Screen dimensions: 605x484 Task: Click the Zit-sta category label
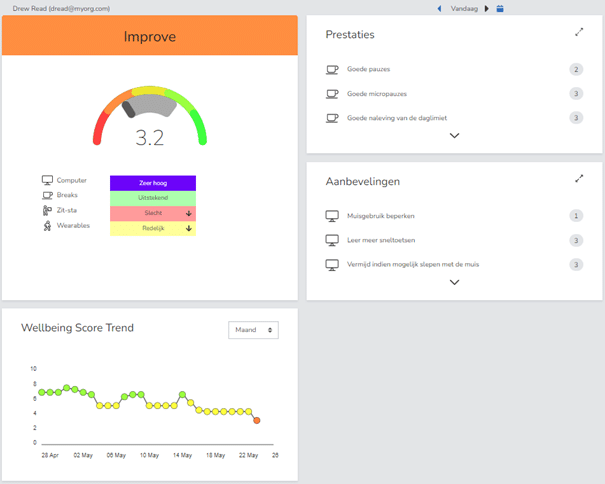[x=67, y=210]
